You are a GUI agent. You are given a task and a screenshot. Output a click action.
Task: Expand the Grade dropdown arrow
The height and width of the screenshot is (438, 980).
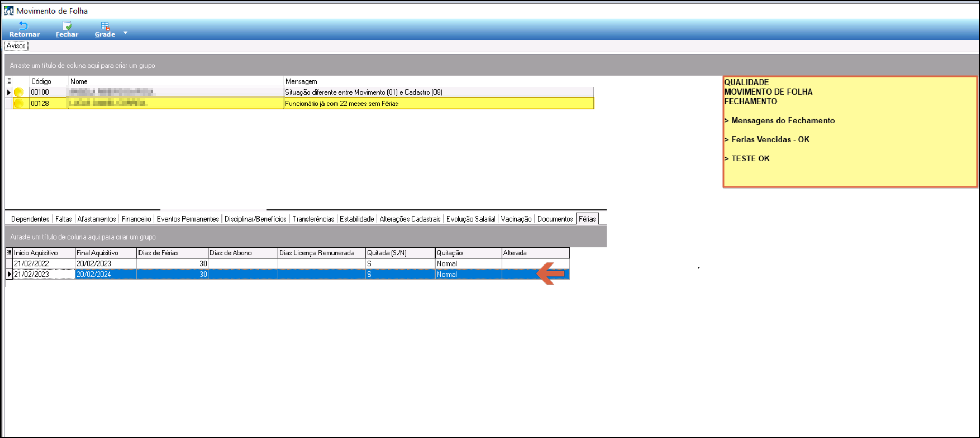coord(126,33)
